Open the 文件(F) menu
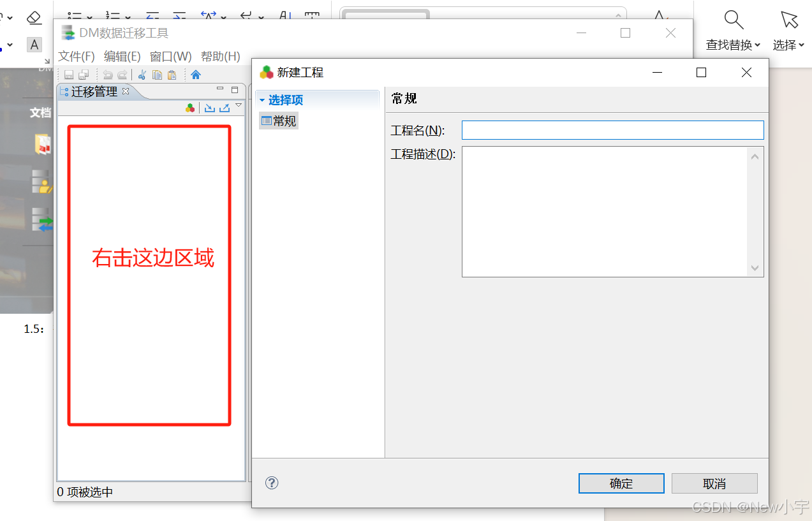Screen dimensions: 812x521 point(77,56)
